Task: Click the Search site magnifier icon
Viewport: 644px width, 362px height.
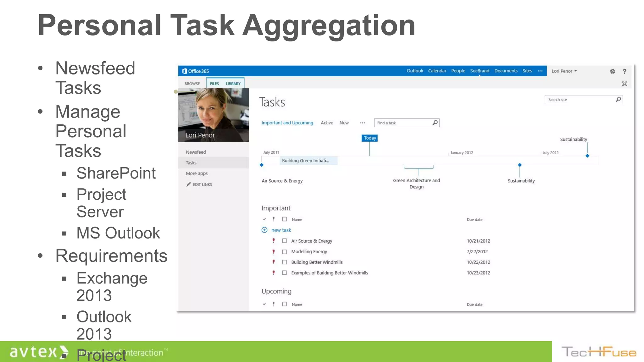Action: 618,100
